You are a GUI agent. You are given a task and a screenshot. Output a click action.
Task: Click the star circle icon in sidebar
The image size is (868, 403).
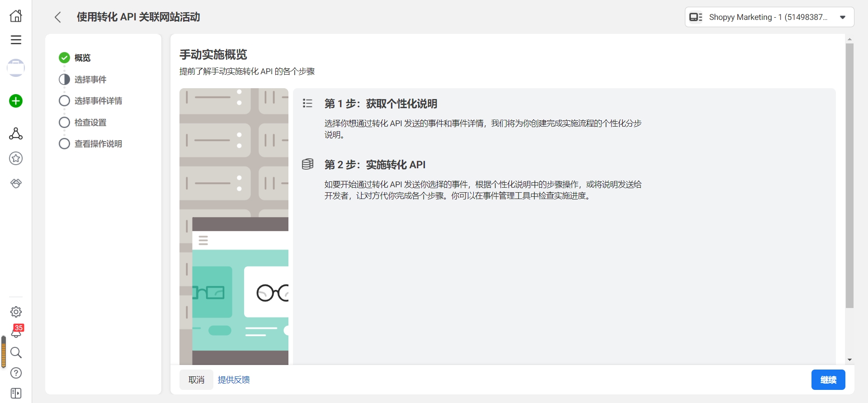click(16, 158)
